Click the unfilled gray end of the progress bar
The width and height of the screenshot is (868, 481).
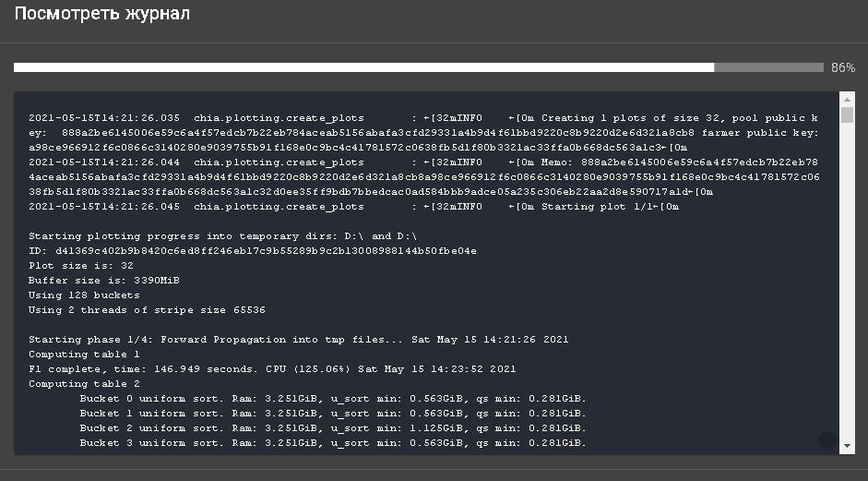pyautogui.click(x=768, y=67)
